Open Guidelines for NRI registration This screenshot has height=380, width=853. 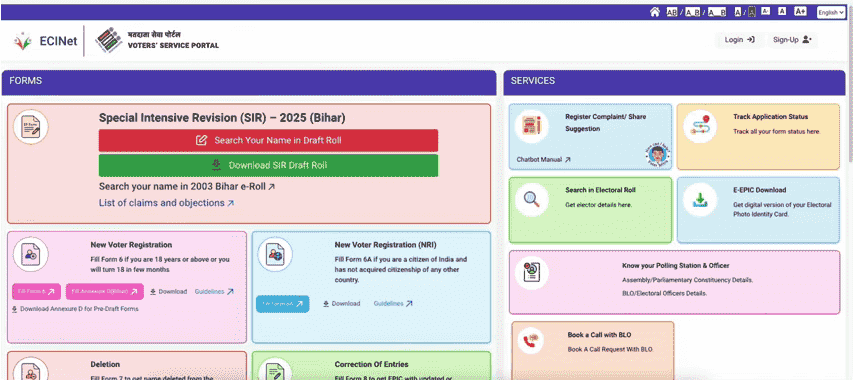click(x=393, y=304)
